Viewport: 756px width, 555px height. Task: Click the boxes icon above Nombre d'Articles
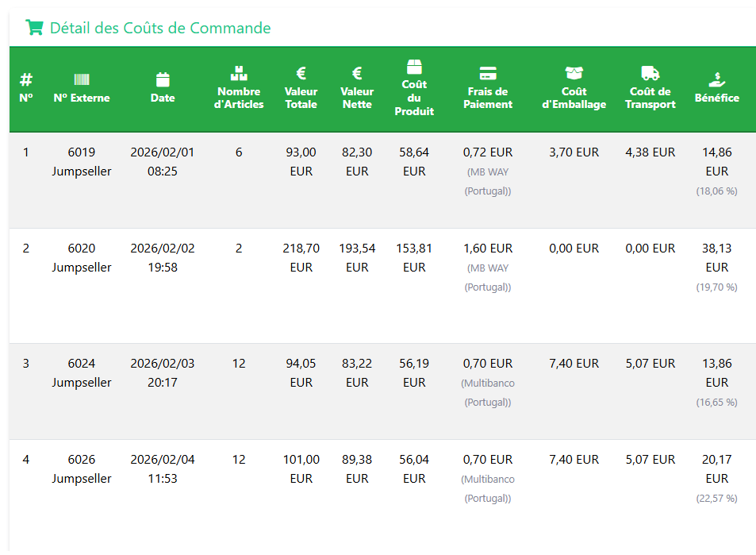tap(239, 73)
